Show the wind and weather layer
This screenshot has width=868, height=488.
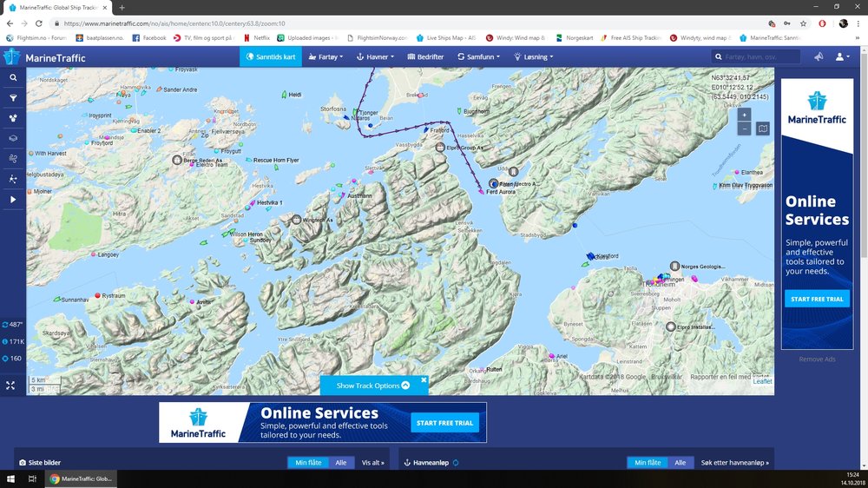click(x=13, y=158)
